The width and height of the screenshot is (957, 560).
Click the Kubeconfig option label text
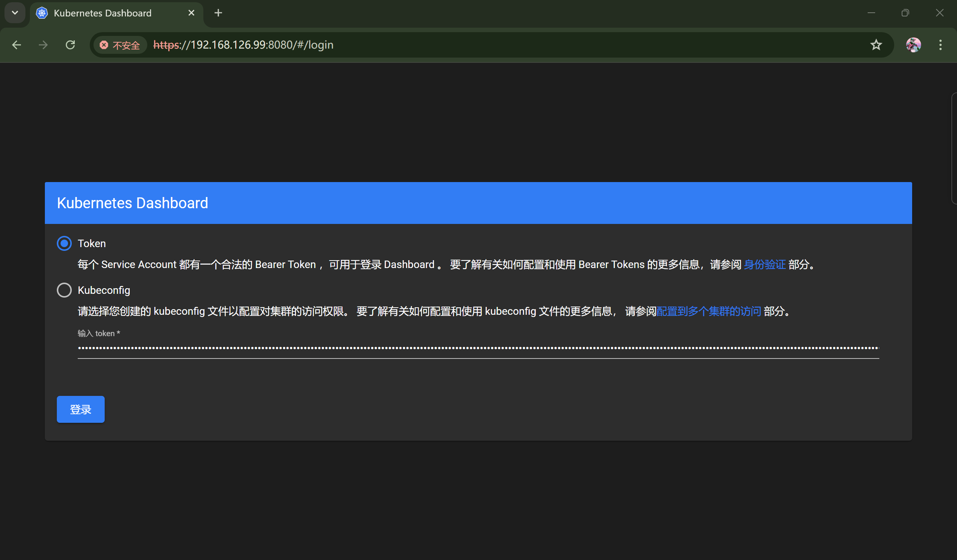pyautogui.click(x=104, y=290)
